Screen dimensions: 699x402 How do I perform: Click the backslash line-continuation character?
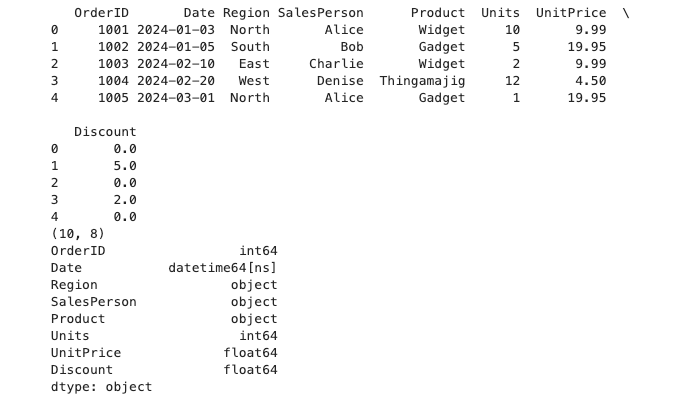point(625,13)
